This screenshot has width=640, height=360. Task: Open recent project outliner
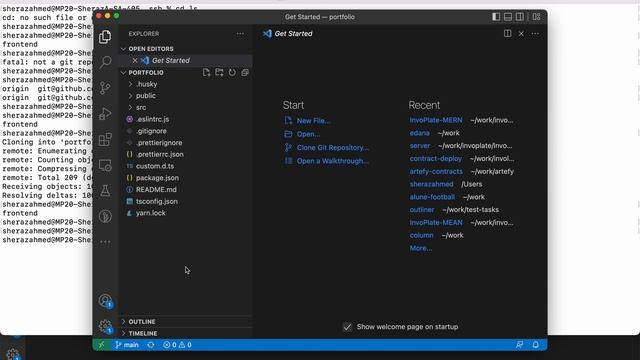(422, 210)
